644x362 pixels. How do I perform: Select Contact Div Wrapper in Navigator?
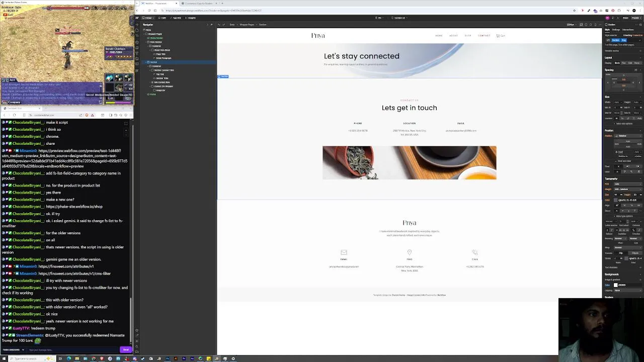[164, 86]
